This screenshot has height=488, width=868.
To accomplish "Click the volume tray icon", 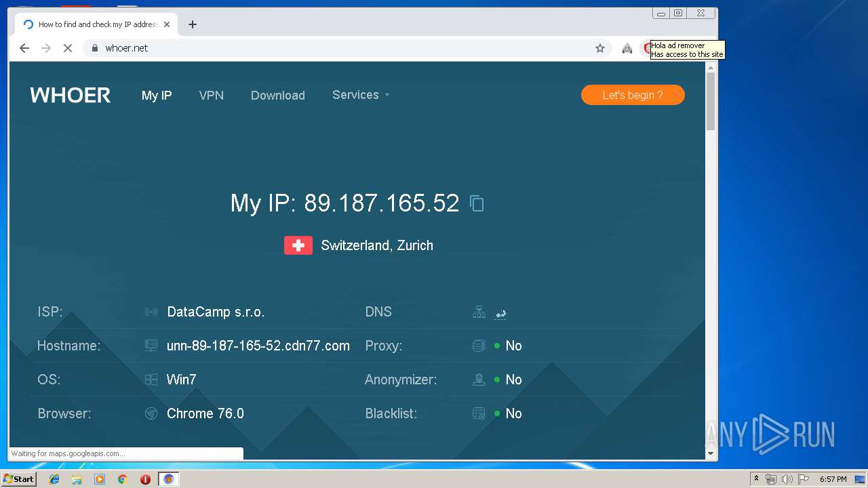I will pyautogui.click(x=787, y=479).
